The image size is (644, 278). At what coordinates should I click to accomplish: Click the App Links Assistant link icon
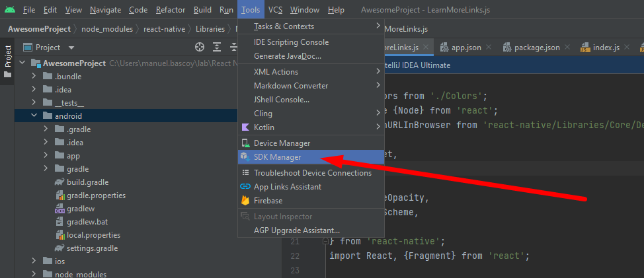[x=245, y=187]
